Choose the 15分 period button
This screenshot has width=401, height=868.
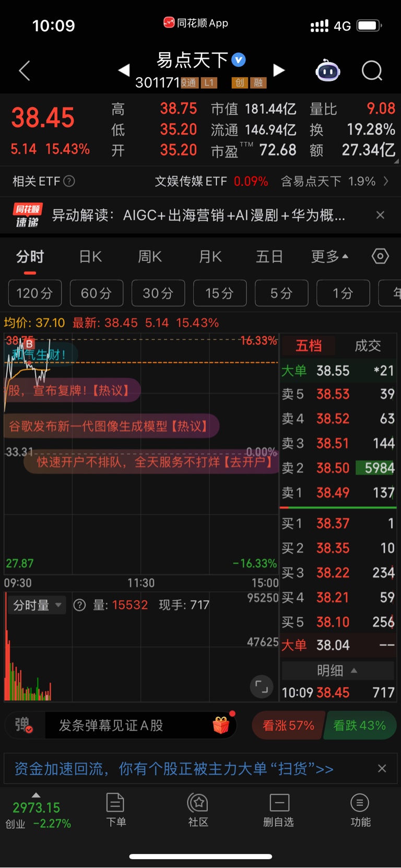tap(220, 293)
